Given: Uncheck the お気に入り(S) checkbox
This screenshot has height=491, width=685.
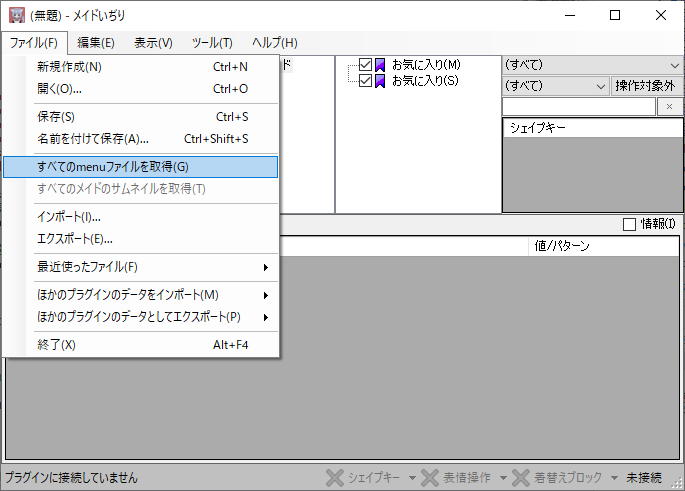Looking at the screenshot, I should click(365, 80).
